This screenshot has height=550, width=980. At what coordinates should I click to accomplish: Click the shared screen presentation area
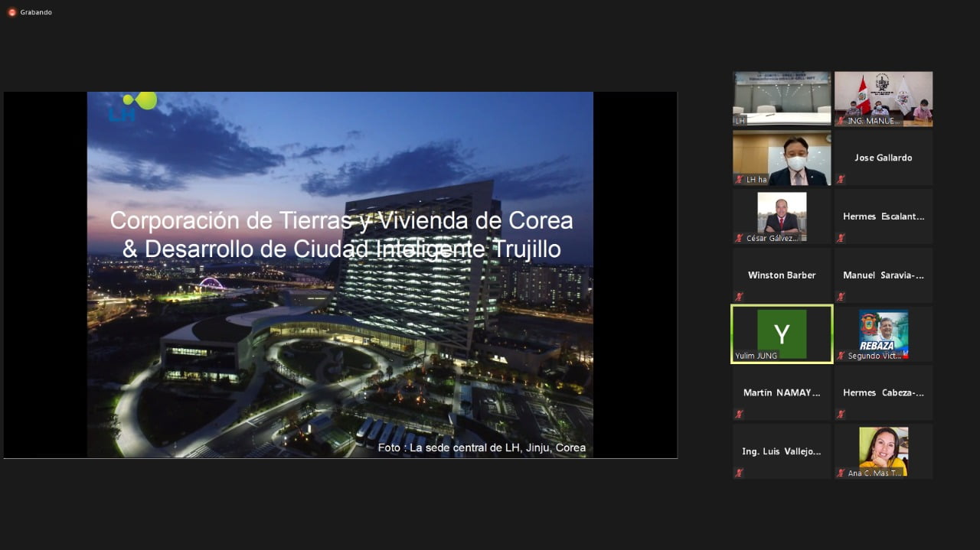click(340, 275)
